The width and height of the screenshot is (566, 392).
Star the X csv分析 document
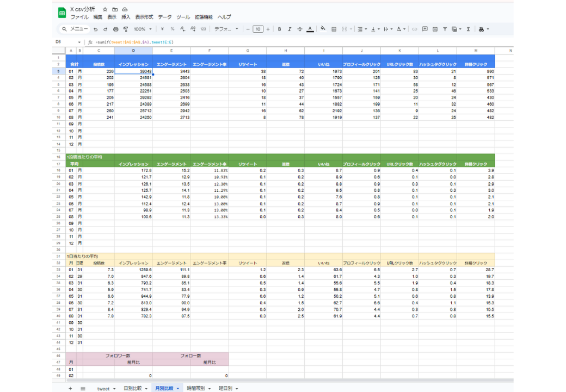tap(105, 9)
